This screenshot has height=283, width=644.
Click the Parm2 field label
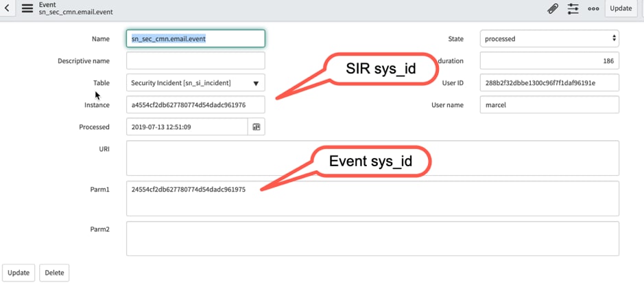point(100,229)
